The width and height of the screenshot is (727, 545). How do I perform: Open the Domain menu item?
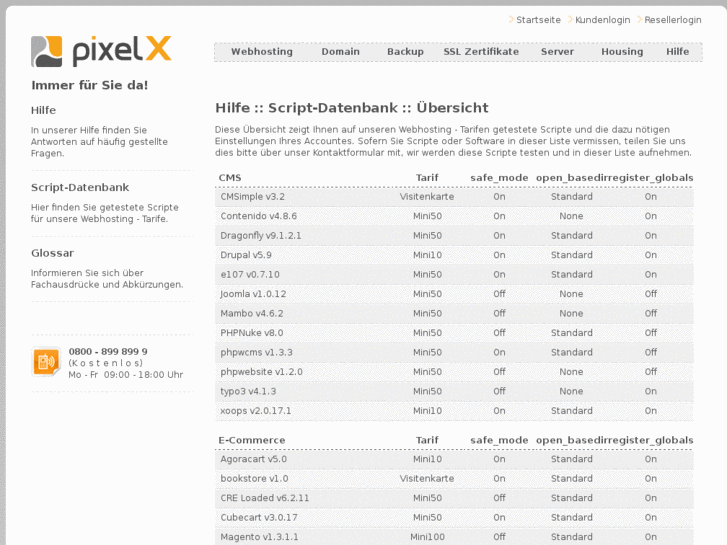pos(340,51)
